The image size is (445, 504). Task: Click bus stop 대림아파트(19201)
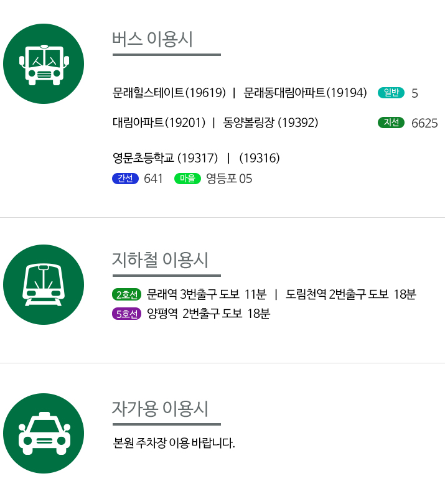pyautogui.click(x=159, y=123)
